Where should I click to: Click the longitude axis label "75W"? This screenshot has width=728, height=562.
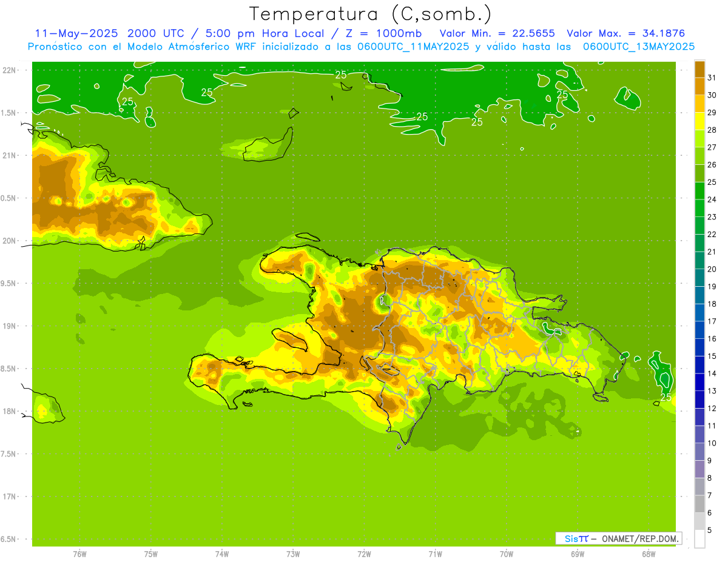(150, 554)
